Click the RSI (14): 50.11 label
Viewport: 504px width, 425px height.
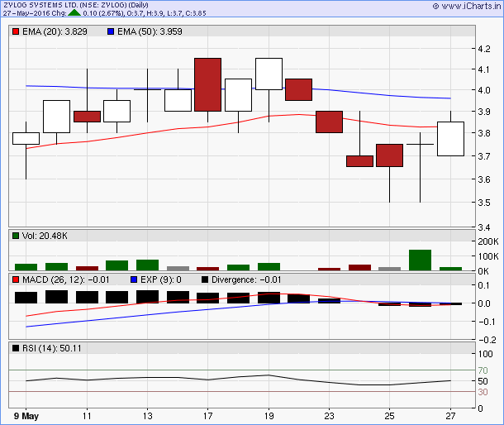tap(52, 348)
